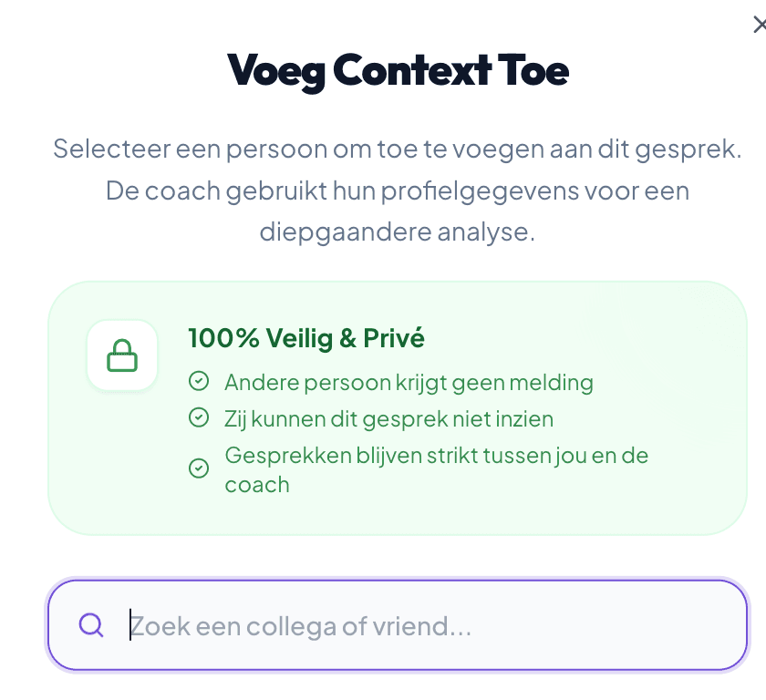This screenshot has height=700, width=766.
Task: Click the word 'coach' ending the privacy list
Action: pyautogui.click(x=257, y=484)
